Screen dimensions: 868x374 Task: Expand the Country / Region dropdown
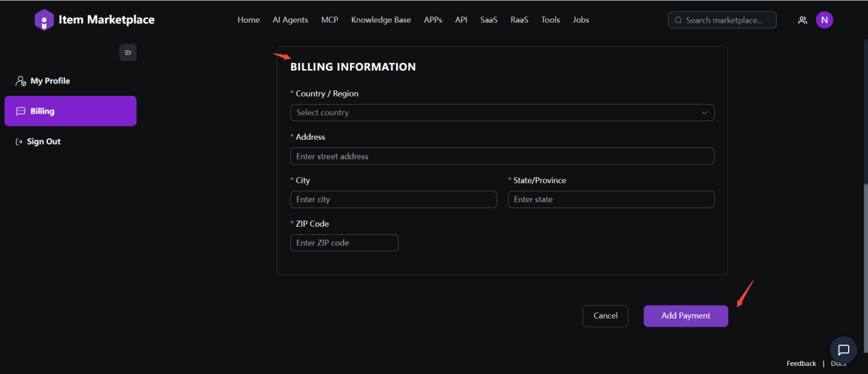493,112
